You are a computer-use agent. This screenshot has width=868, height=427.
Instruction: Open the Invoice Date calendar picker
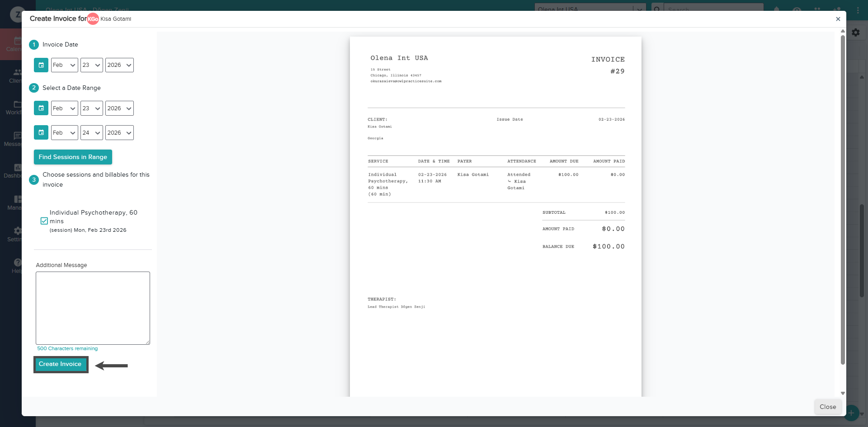click(x=41, y=65)
